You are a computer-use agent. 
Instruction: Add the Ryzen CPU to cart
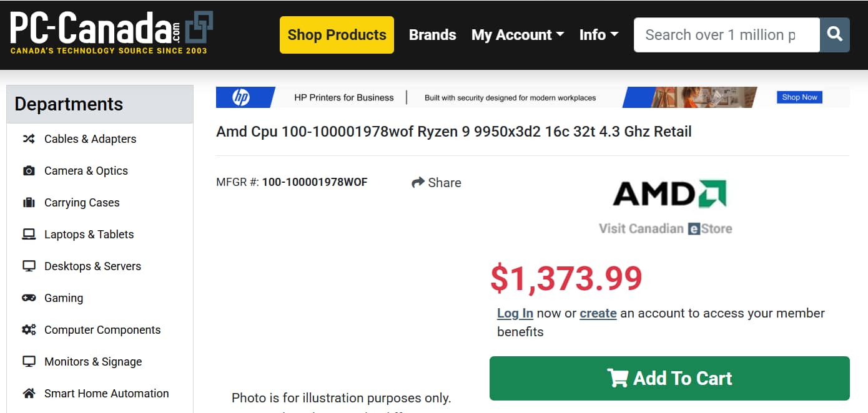(669, 378)
